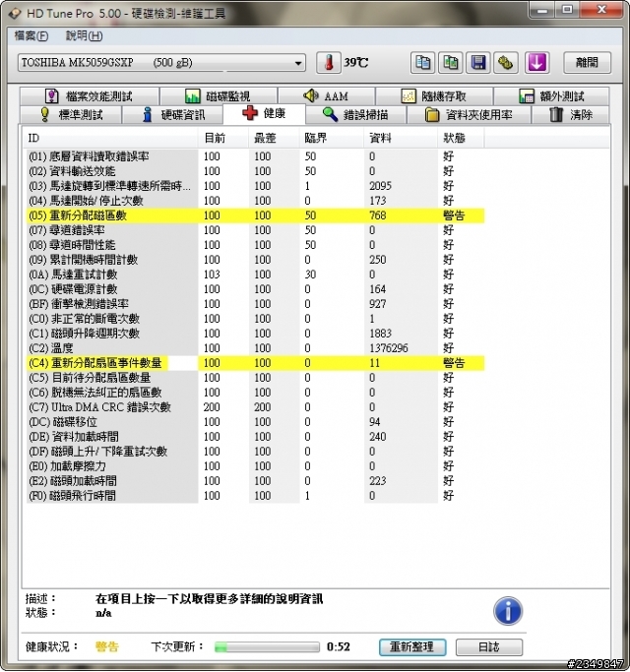
Task: Select row (03) 馬達旋轉到標準轉速所需時
Action: 256,186
